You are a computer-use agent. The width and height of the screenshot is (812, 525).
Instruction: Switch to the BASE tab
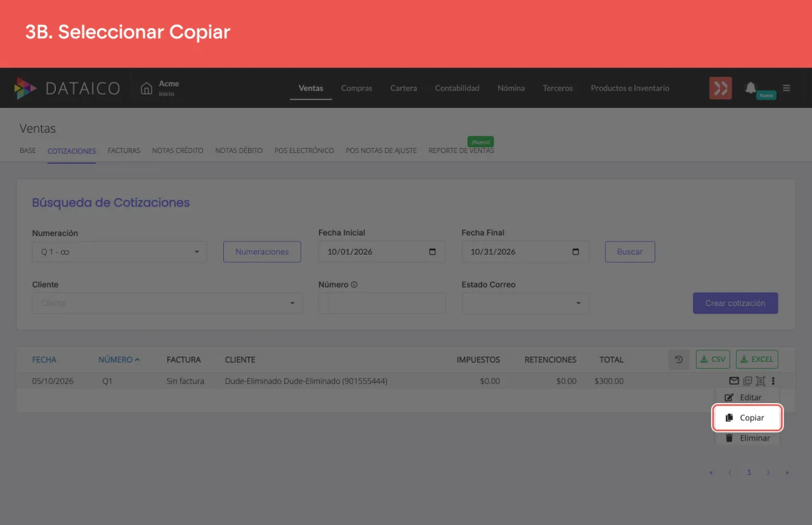pos(28,150)
